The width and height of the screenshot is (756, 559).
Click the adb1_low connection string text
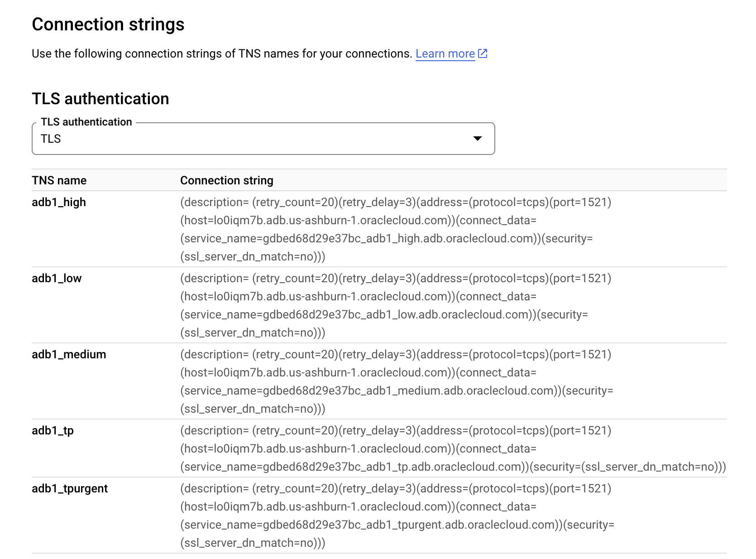396,305
